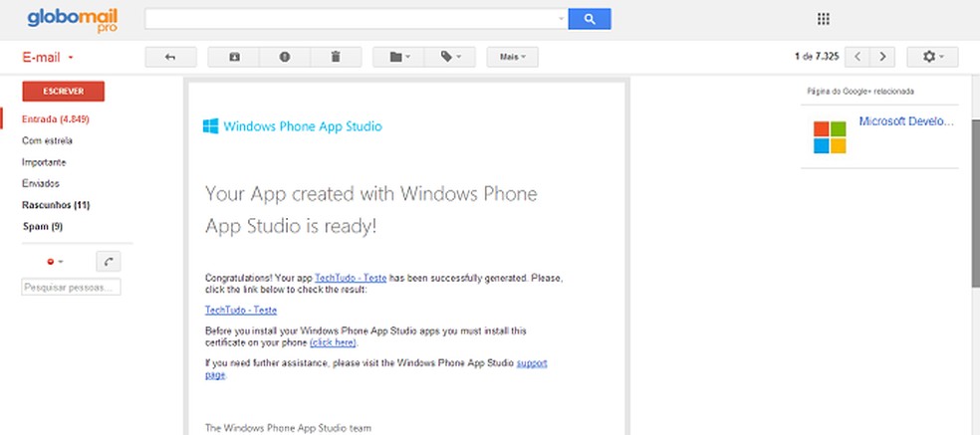
Task: Open the Move to folder dropdown
Action: click(x=398, y=57)
